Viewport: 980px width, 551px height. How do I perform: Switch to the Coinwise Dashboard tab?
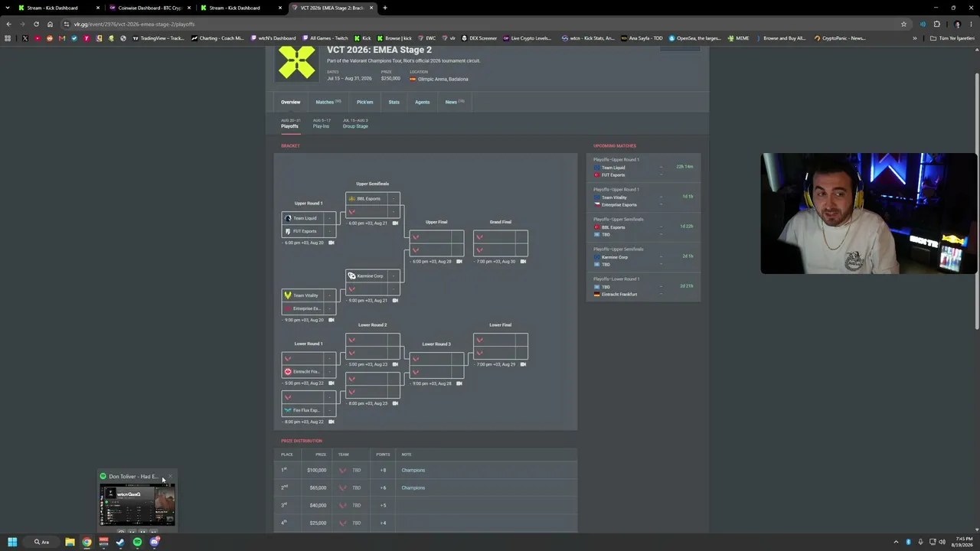149,8
